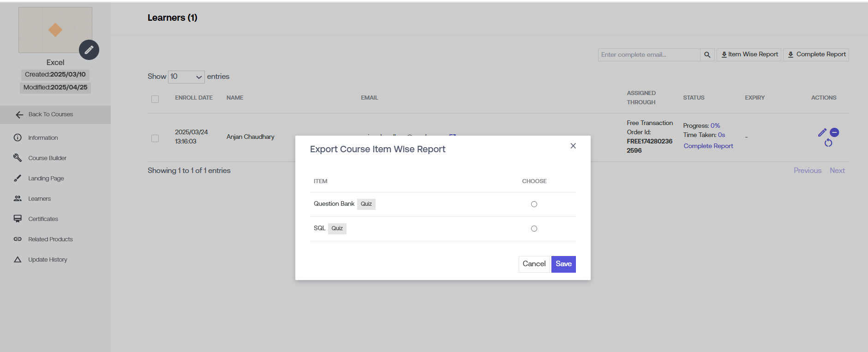The image size is (868, 352).
Task: Select the SQL quiz radio button
Action: (x=534, y=229)
